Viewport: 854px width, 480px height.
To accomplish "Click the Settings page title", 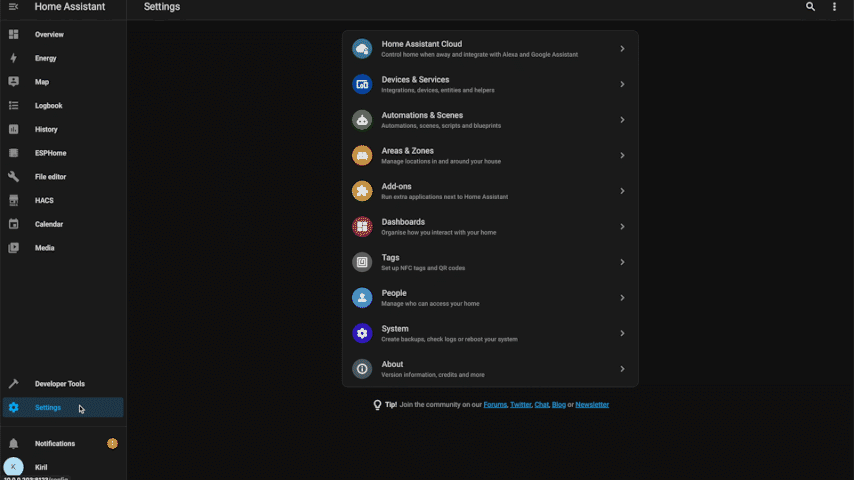I will click(x=162, y=7).
